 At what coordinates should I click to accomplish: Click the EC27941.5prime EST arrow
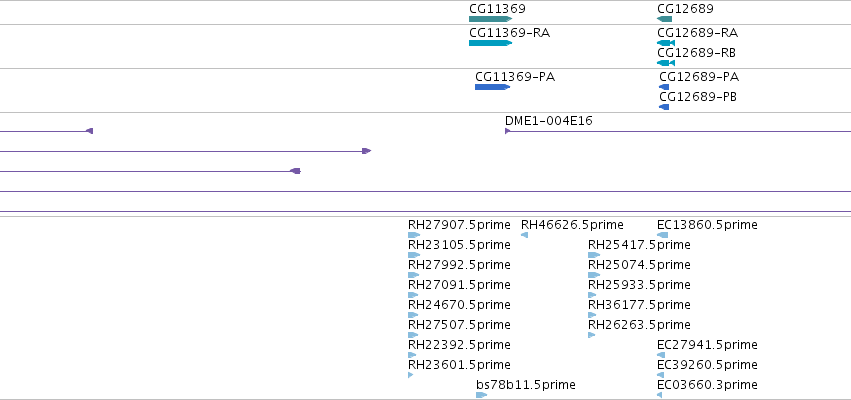click(x=661, y=355)
